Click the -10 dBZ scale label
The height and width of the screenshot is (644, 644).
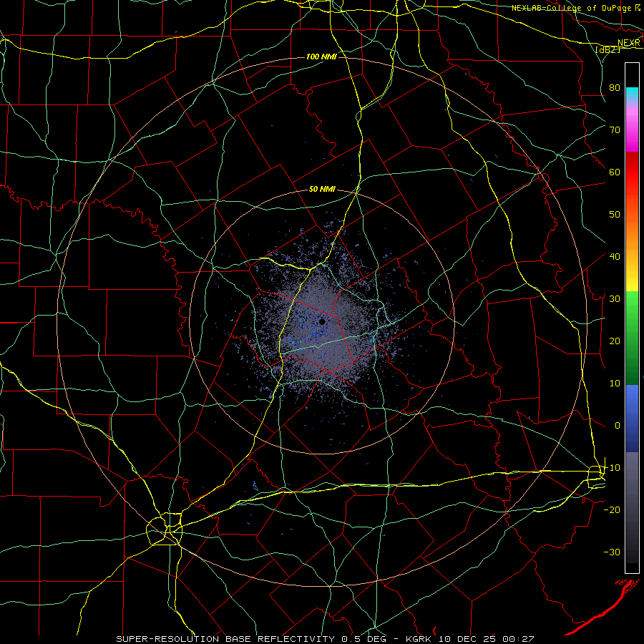tap(612, 468)
